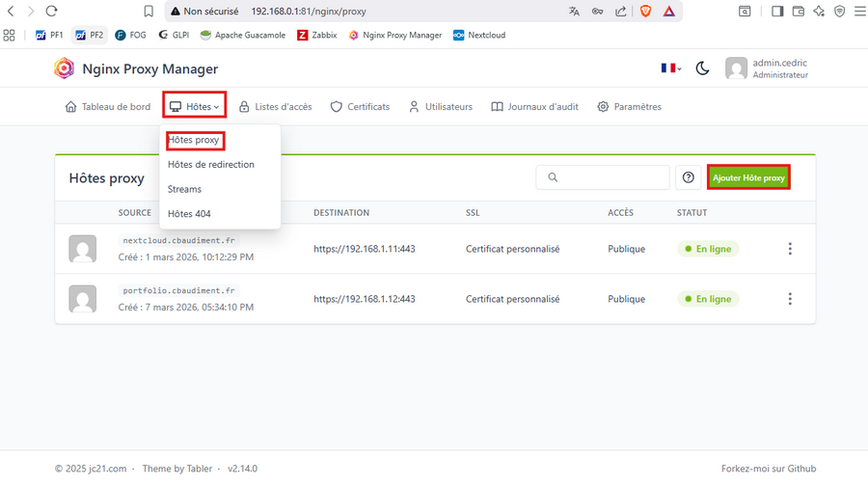Click the Nginx Proxy Manager logo
Image resolution: width=868 pixels, height=485 pixels.
pyautogui.click(x=64, y=68)
